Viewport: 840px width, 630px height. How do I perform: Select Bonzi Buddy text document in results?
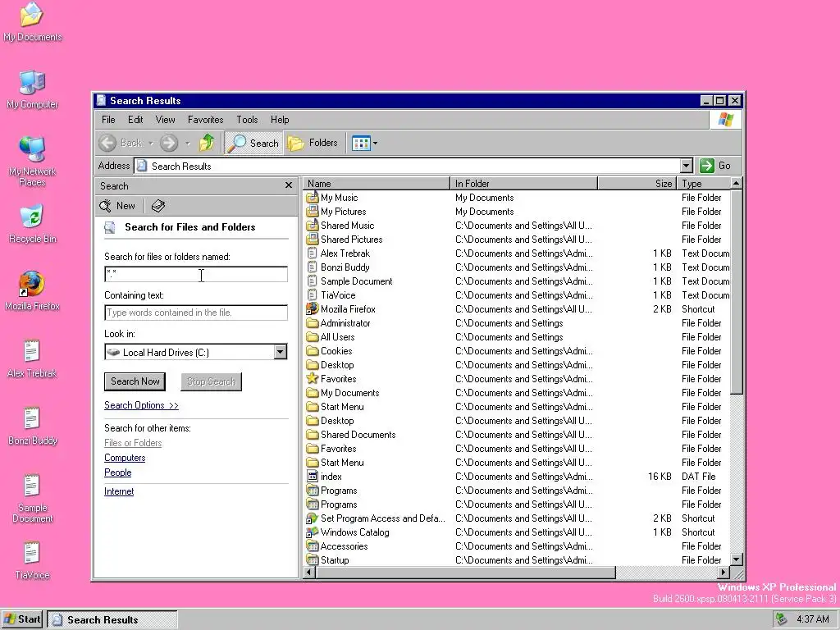(x=345, y=267)
